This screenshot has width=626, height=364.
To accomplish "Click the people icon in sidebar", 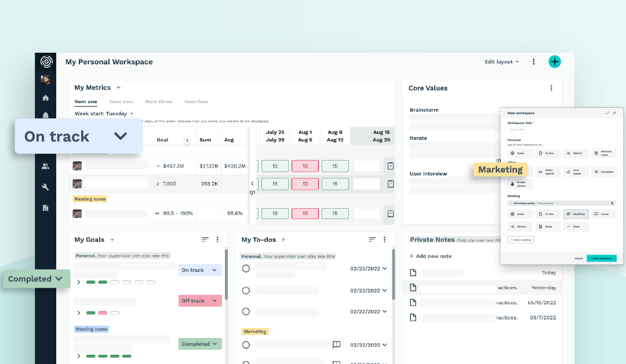I will coord(46,166).
